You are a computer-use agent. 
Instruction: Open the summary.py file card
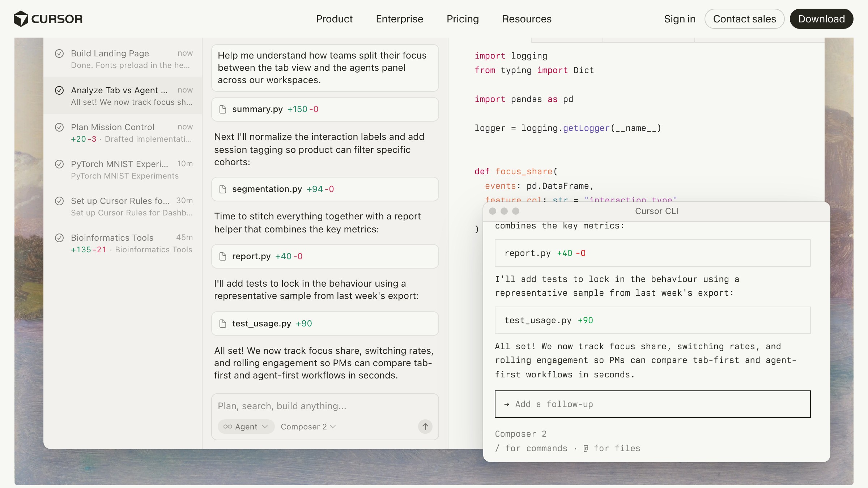325,109
